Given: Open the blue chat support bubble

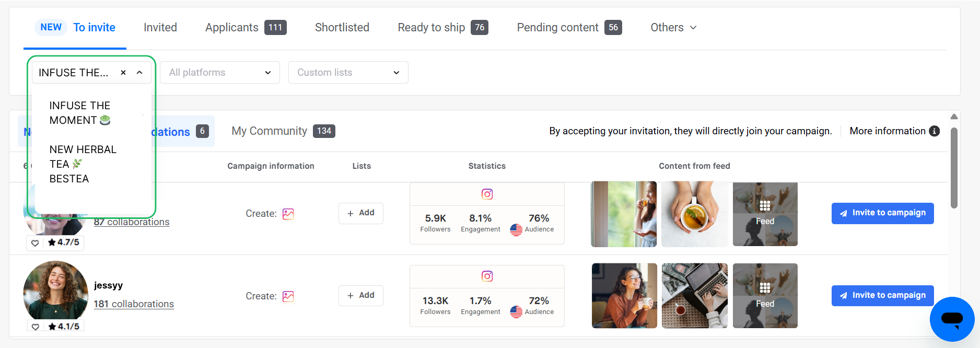Looking at the screenshot, I should (x=951, y=319).
